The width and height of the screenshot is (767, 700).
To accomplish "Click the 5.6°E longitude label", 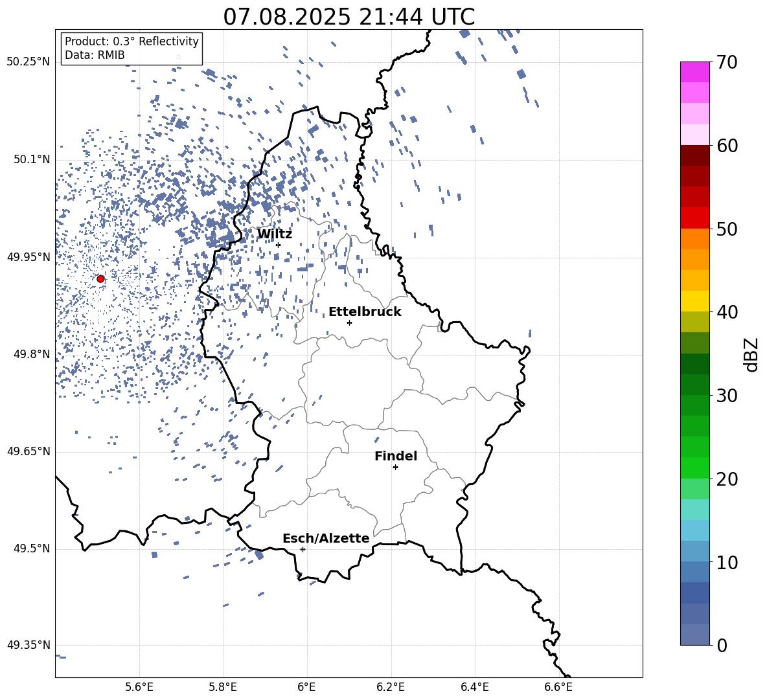I will point(139,687).
